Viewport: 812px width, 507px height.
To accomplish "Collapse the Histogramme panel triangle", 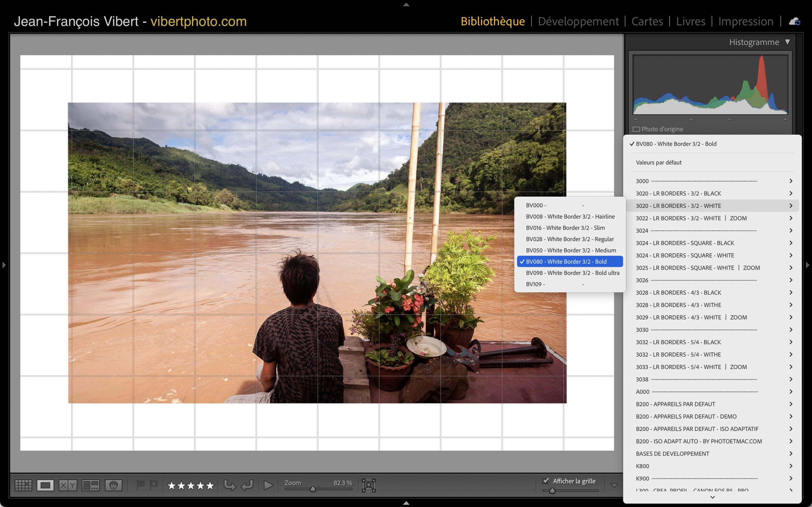I will (787, 42).
